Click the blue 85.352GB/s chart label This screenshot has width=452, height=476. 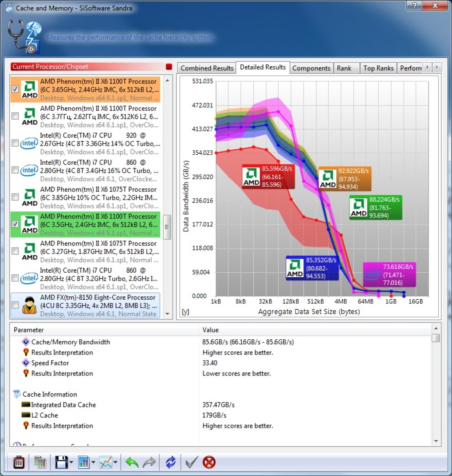tap(312, 268)
